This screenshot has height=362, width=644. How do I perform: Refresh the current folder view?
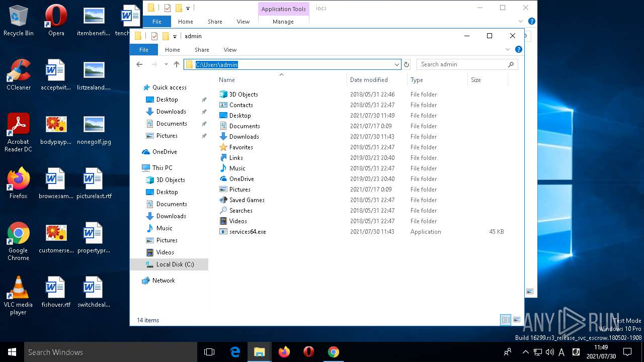click(407, 64)
